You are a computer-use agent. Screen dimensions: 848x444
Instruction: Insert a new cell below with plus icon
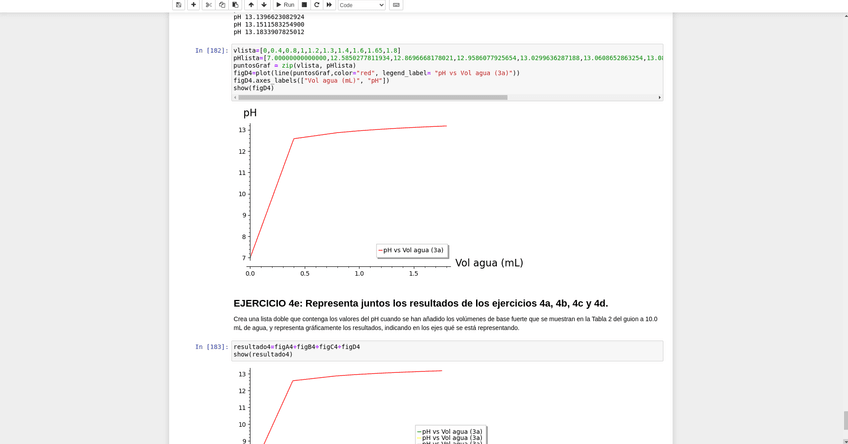[x=193, y=5]
